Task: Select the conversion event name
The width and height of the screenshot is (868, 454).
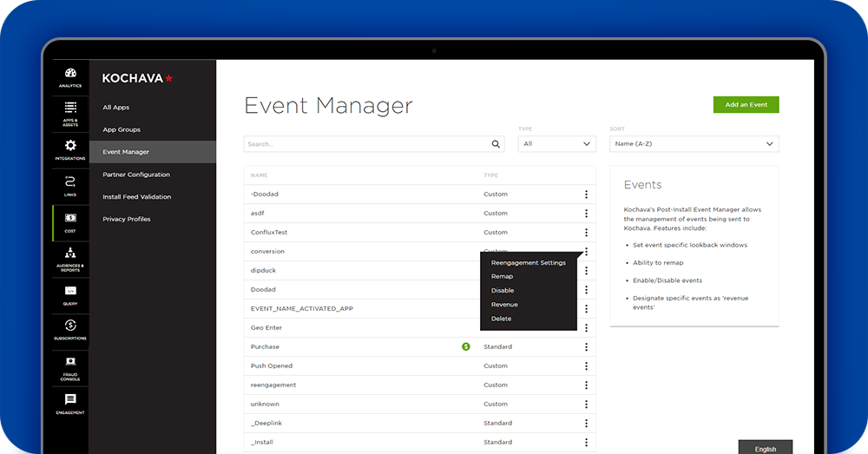Action: [x=267, y=252]
